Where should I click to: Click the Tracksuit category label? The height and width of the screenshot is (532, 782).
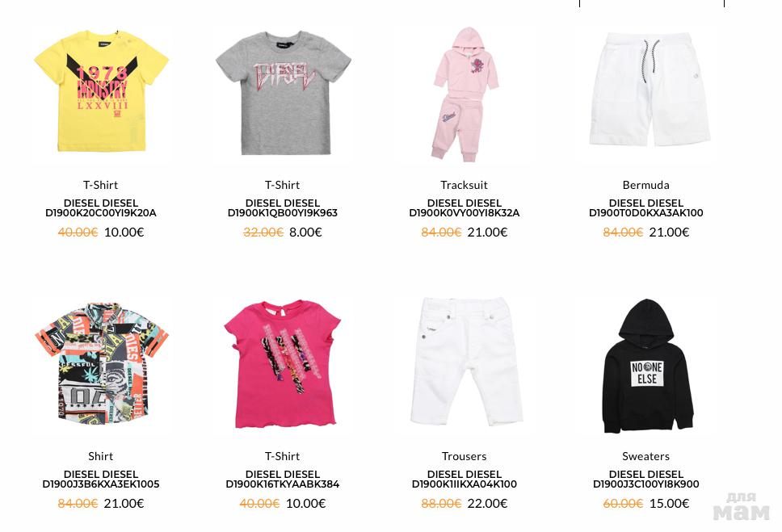pos(464,185)
